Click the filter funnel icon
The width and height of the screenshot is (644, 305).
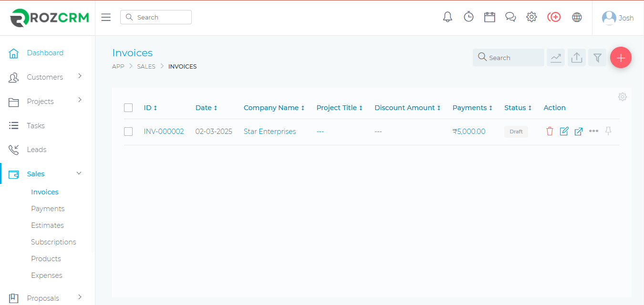coord(597,58)
